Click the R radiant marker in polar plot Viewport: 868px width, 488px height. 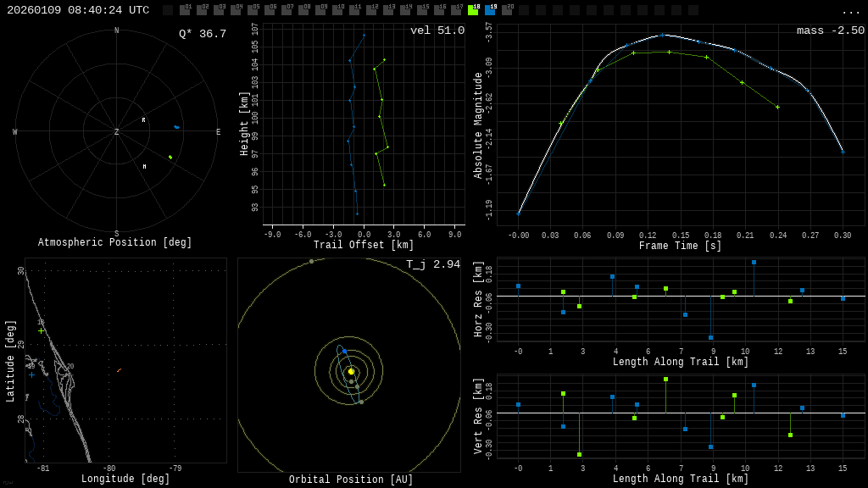(143, 120)
